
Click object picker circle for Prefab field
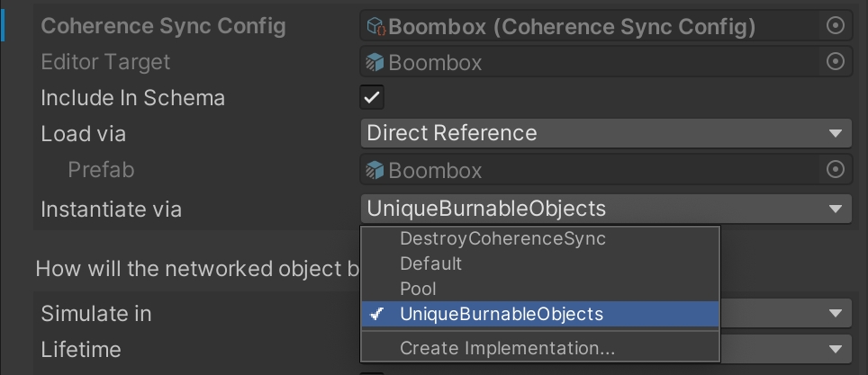(835, 169)
